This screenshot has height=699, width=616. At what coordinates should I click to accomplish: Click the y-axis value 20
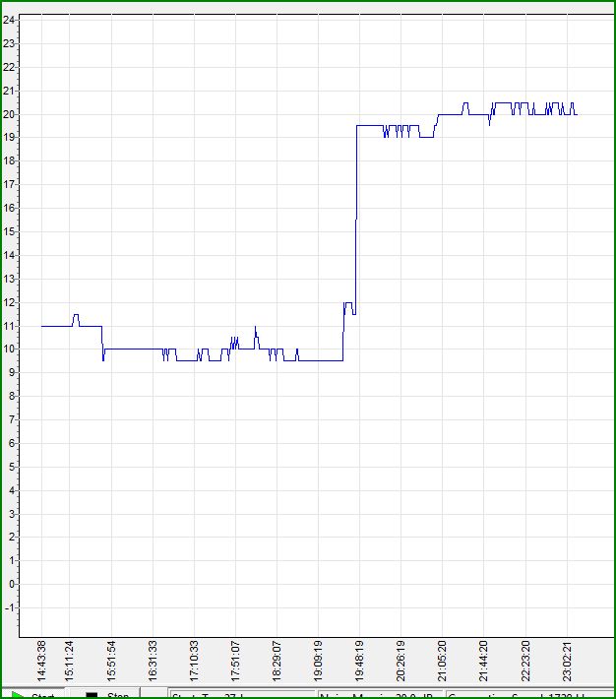(9, 114)
